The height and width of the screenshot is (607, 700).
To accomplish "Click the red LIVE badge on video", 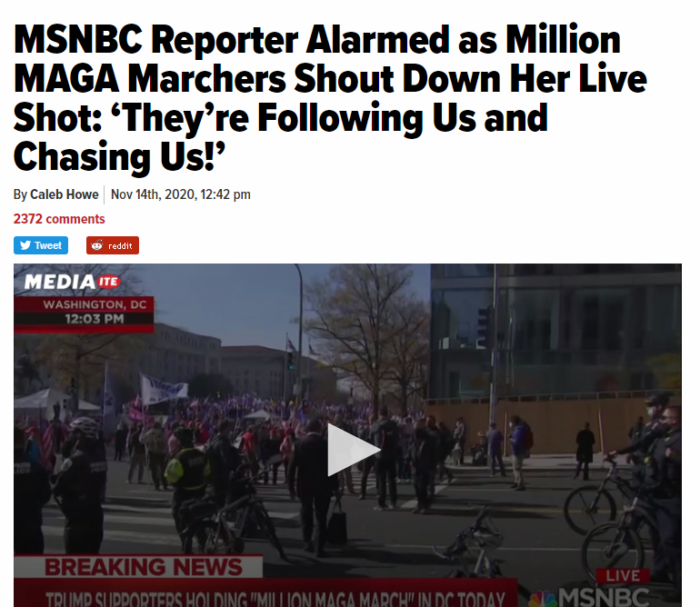I will [623, 576].
